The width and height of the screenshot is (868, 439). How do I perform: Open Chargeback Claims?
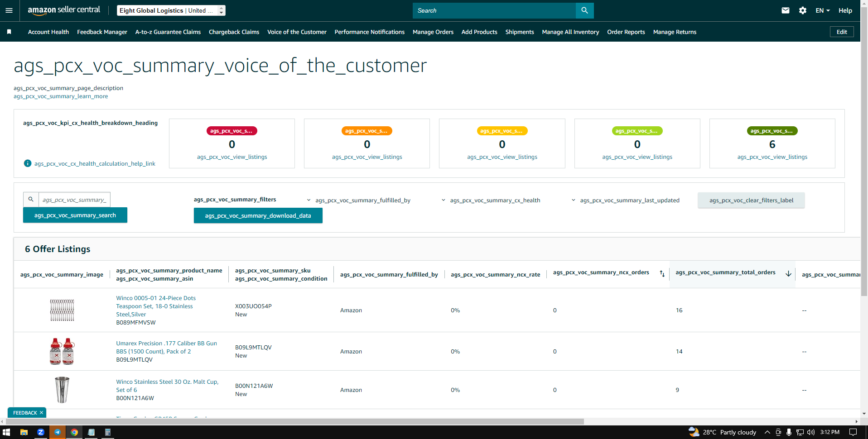[234, 32]
